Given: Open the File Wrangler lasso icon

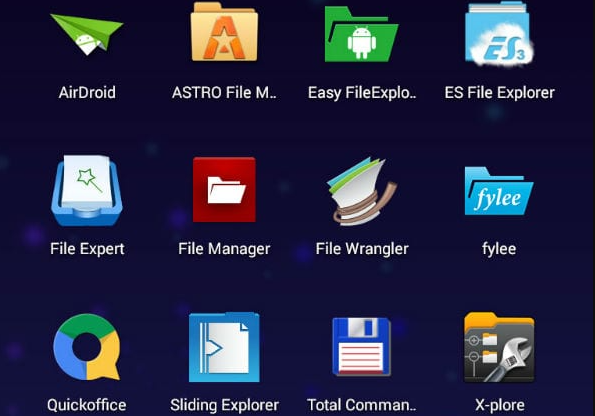Looking at the screenshot, I should click(x=362, y=191).
